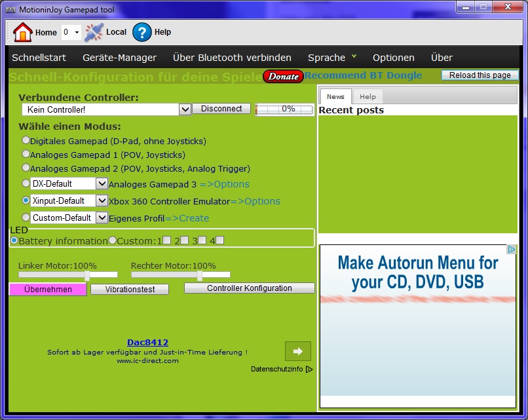This screenshot has width=528, height=420.
Task: Open the Recommend BT Dongle link
Action: tap(363, 75)
